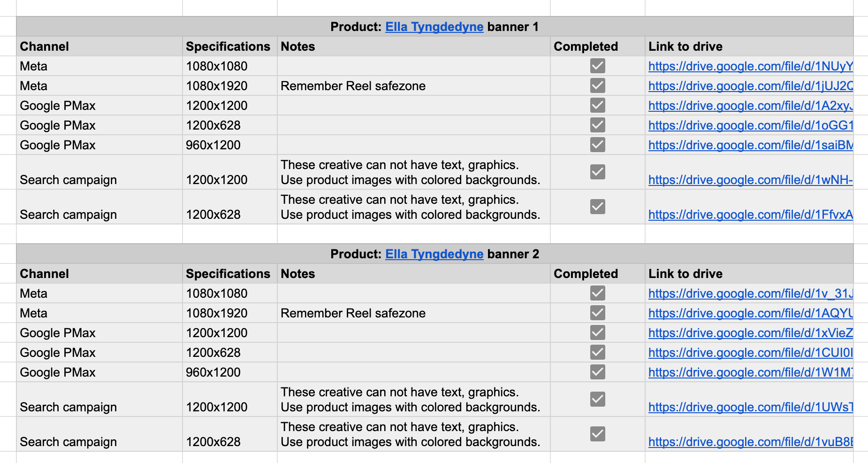Click the 960x1200 specification cell in banner 1

coord(230,145)
